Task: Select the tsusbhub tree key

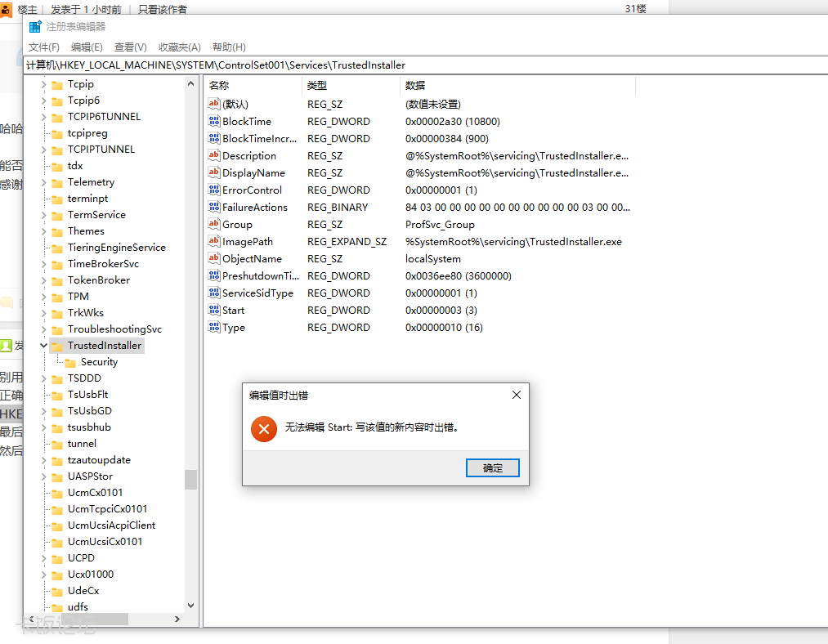Action: [89, 427]
